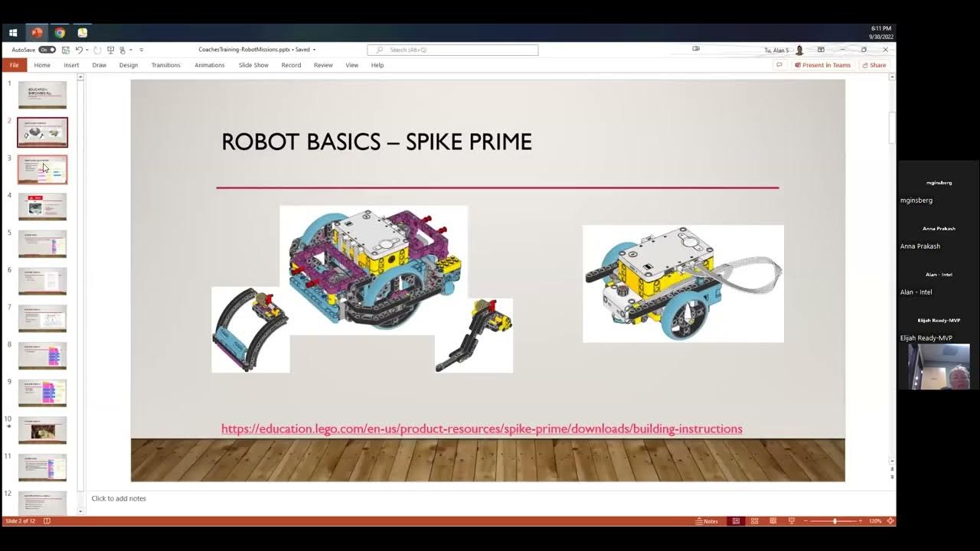The height and width of the screenshot is (551, 980).
Task: Switch to Normal view
Action: pos(736,521)
